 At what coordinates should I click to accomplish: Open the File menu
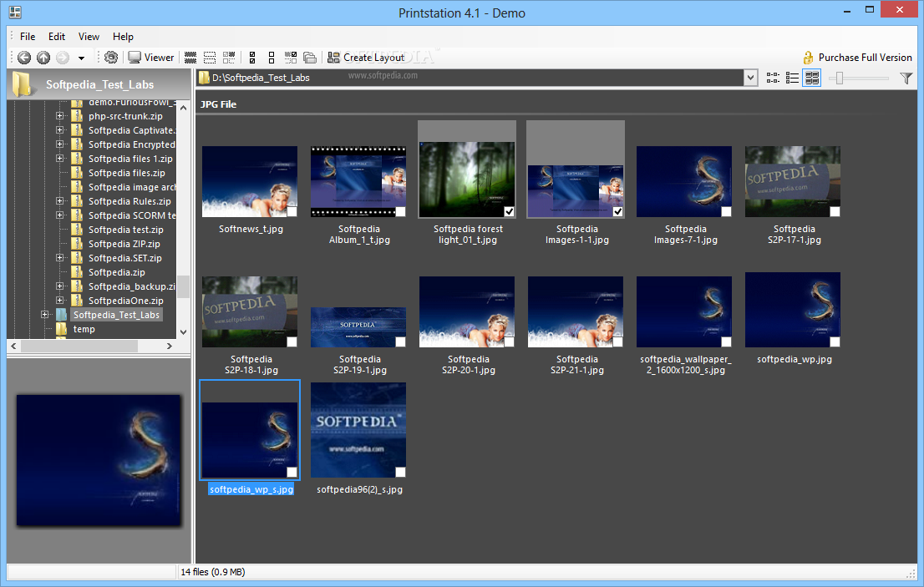click(x=28, y=37)
